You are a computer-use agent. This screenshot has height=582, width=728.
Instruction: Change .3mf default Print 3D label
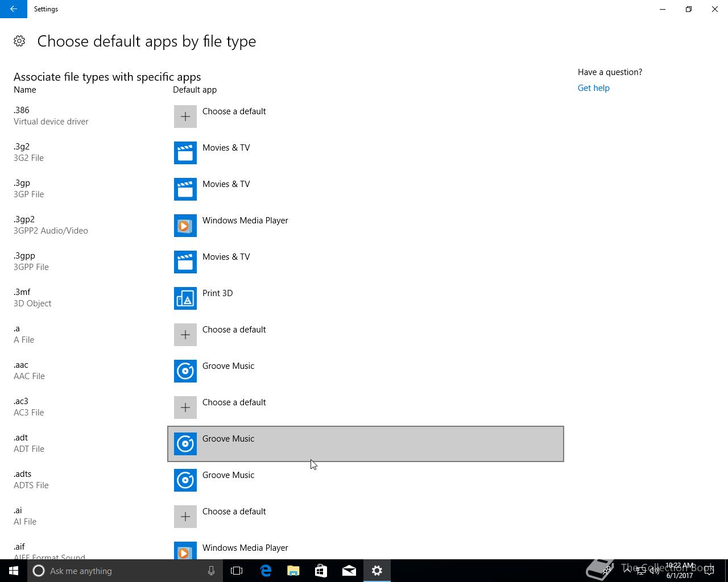pyautogui.click(x=217, y=293)
